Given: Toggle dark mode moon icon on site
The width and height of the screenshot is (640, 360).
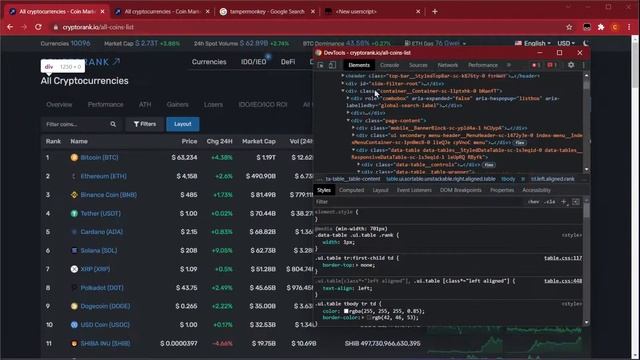Looking at the screenshot, I should point(586,43).
